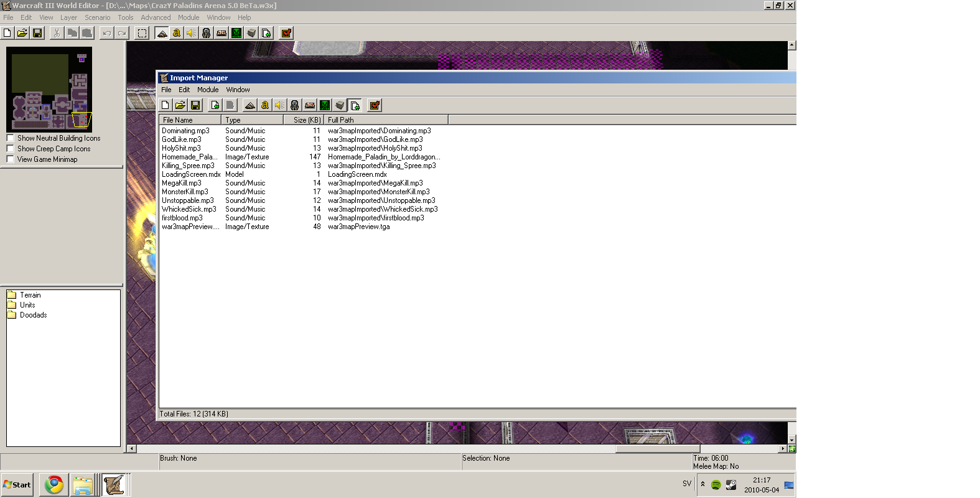The width and height of the screenshot is (980, 498).
Task: Launch Google Chrome from taskbar
Action: coord(54,484)
